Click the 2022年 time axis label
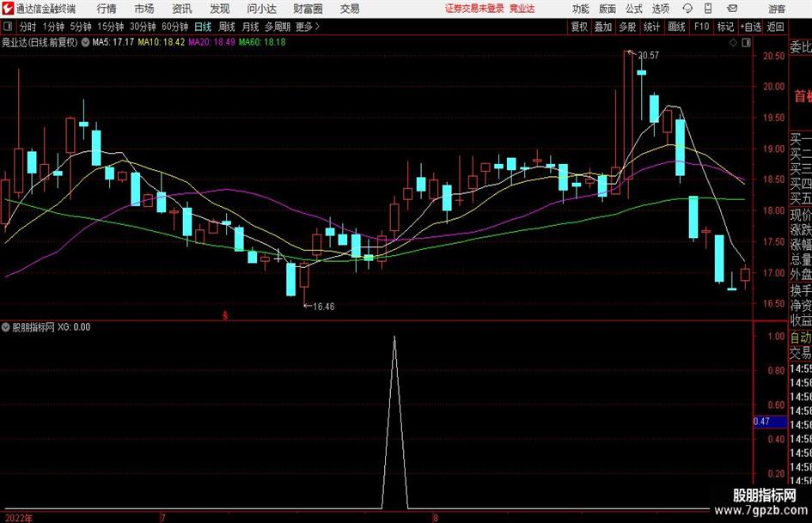The width and height of the screenshot is (812, 523). [19, 518]
